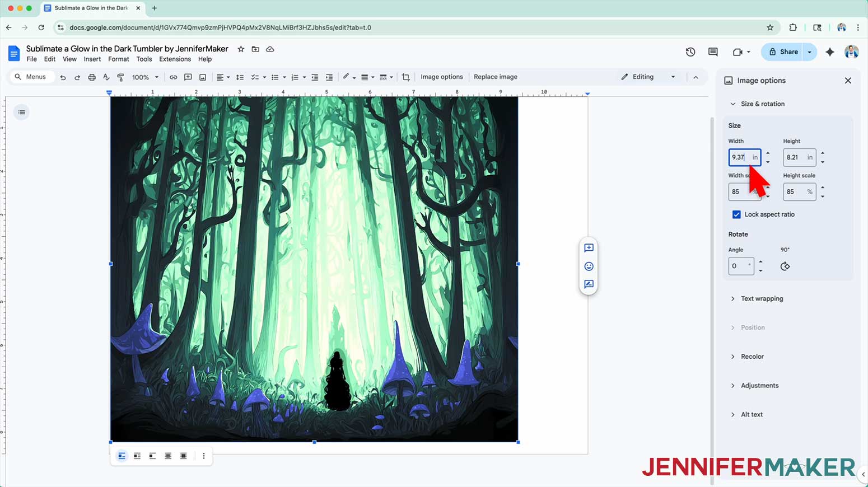Select the forest image in the document

tap(314, 269)
